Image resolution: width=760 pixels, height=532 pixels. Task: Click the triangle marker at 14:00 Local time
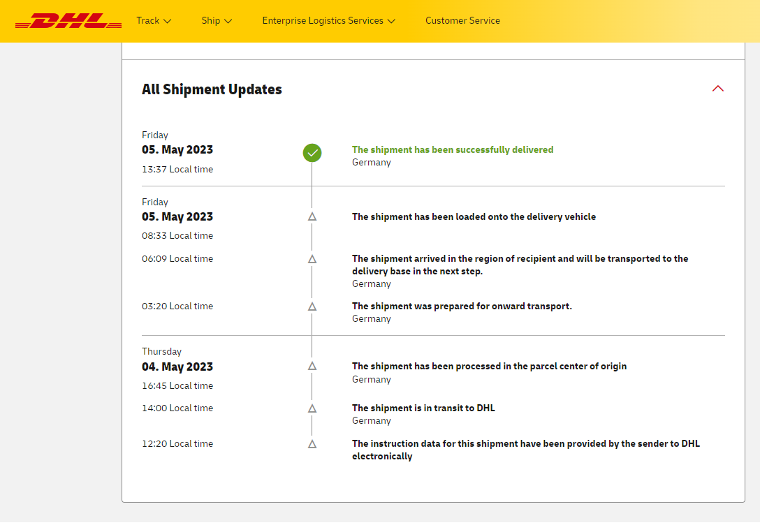coord(312,408)
